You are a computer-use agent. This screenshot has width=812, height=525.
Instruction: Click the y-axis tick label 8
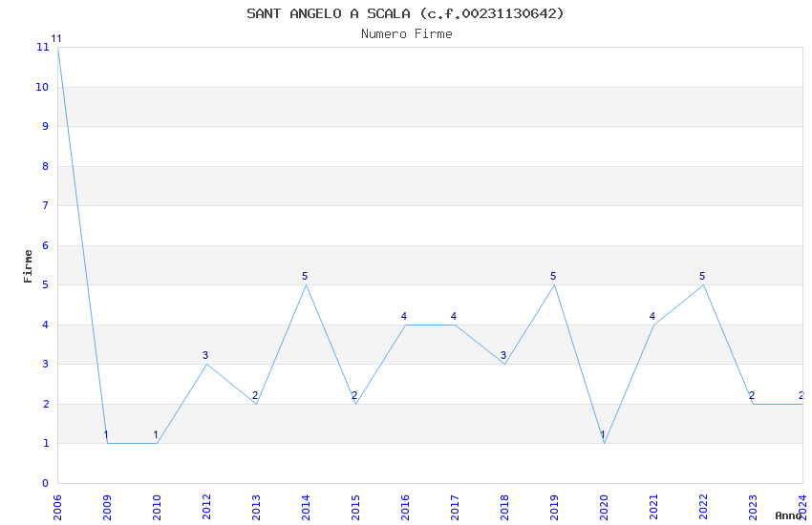coord(46,166)
